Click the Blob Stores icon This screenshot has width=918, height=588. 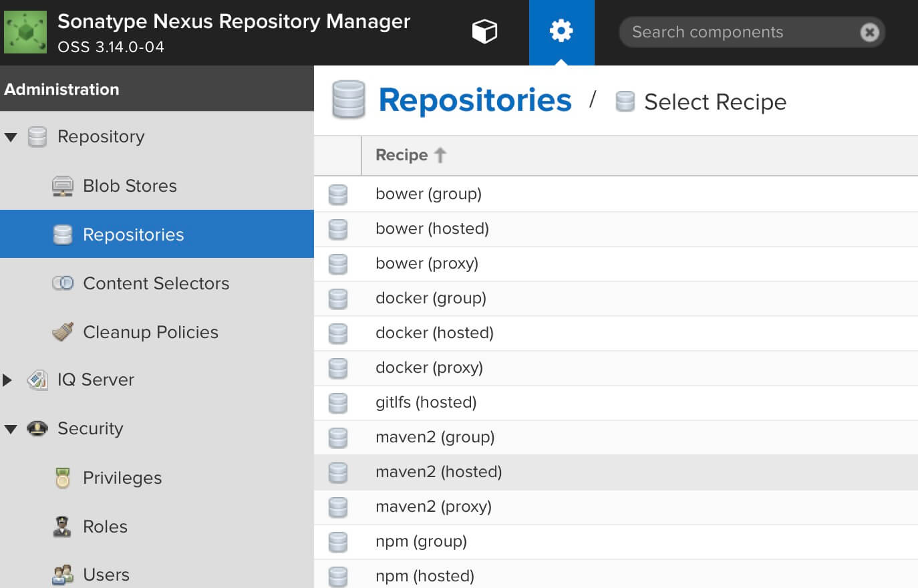coord(63,186)
